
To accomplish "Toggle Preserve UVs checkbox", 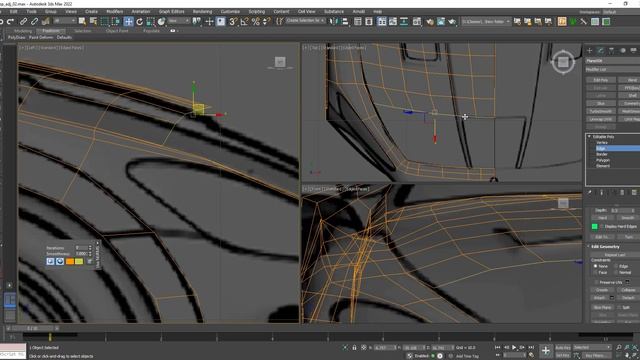I will pyautogui.click(x=596, y=282).
